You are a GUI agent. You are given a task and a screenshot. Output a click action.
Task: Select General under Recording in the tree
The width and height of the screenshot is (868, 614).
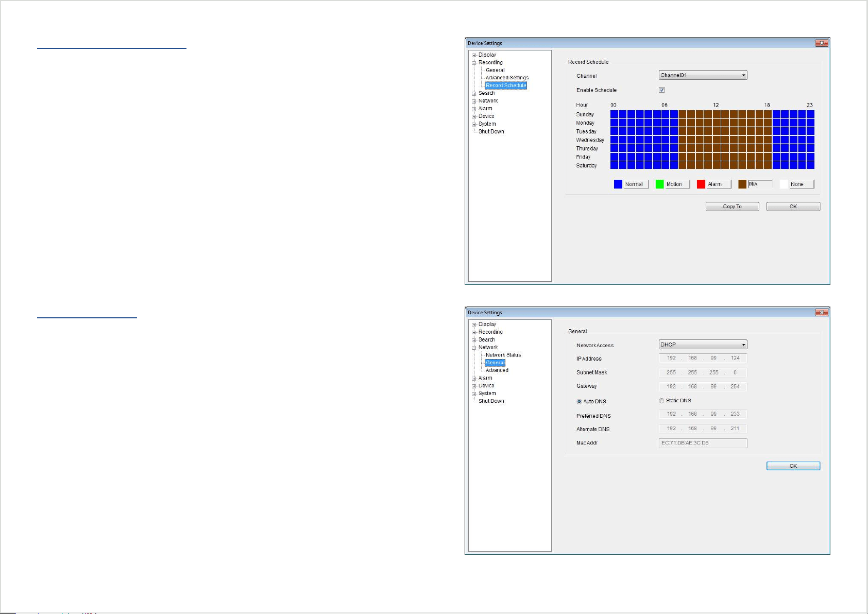[495, 70]
